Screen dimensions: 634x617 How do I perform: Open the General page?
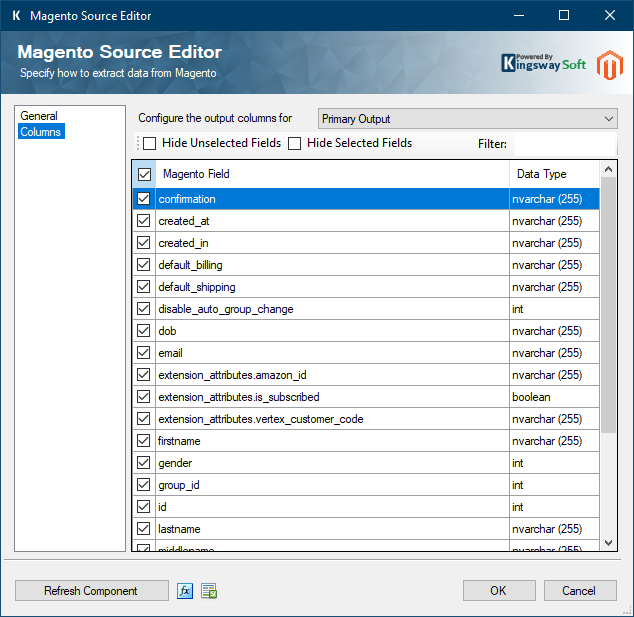pos(39,116)
